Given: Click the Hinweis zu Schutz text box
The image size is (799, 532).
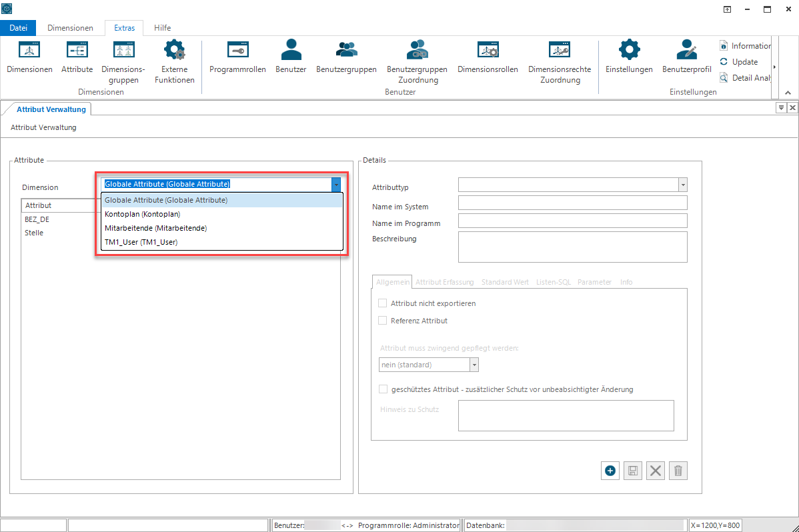Looking at the screenshot, I should [x=566, y=416].
